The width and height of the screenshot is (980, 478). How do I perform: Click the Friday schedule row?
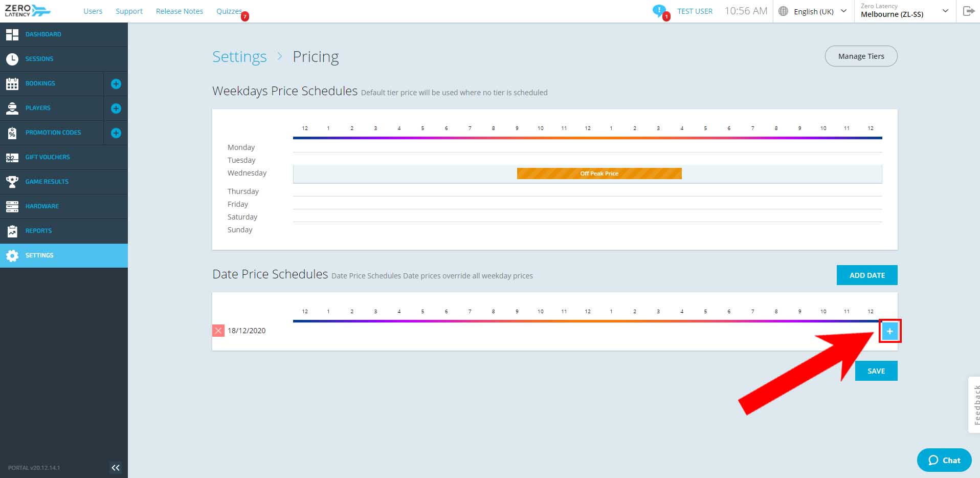[x=587, y=203]
